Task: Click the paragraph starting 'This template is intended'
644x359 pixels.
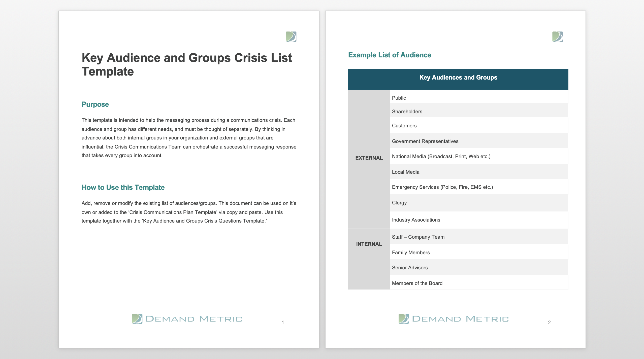Action: (x=189, y=138)
